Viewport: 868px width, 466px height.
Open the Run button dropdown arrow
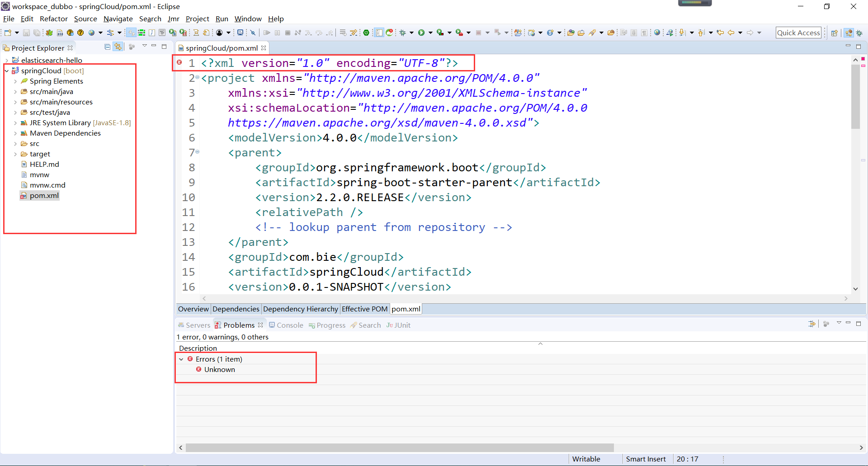[430, 33]
